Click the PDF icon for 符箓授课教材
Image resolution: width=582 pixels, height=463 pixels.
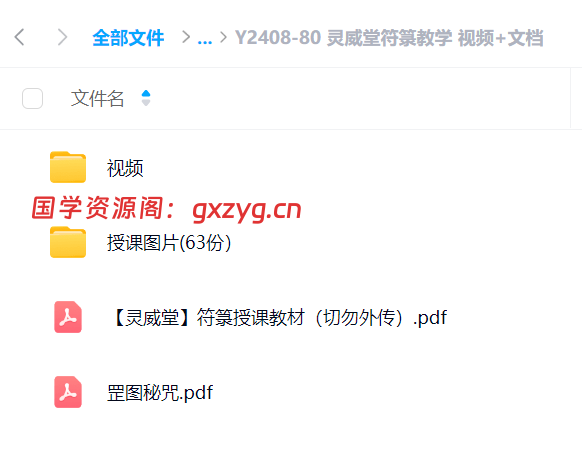[x=68, y=317]
